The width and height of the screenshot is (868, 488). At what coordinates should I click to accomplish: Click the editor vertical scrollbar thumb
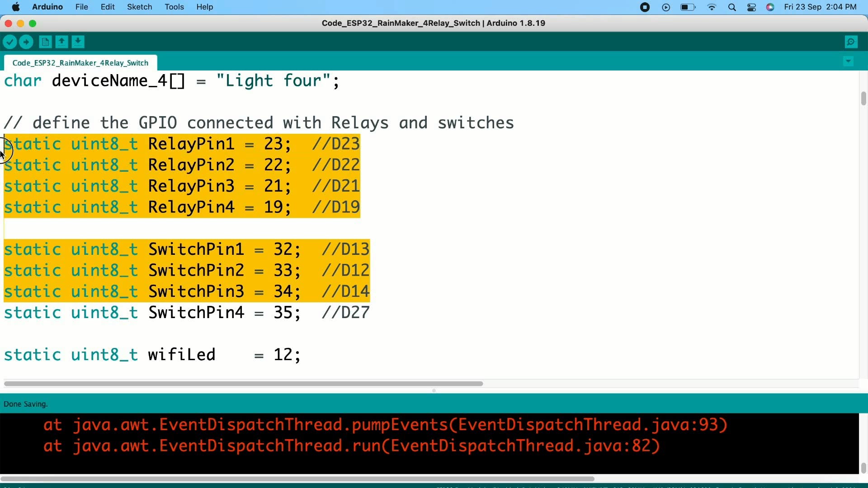pos(863,99)
